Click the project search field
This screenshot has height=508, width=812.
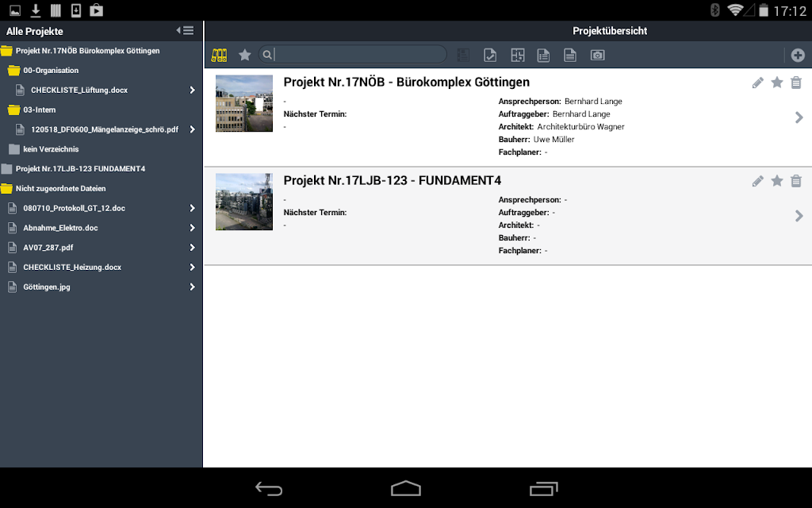[353, 55]
